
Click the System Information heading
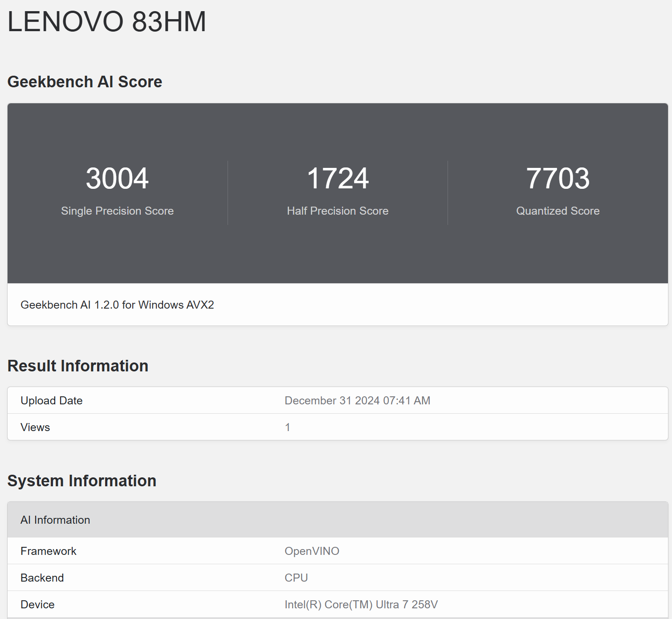click(x=81, y=481)
